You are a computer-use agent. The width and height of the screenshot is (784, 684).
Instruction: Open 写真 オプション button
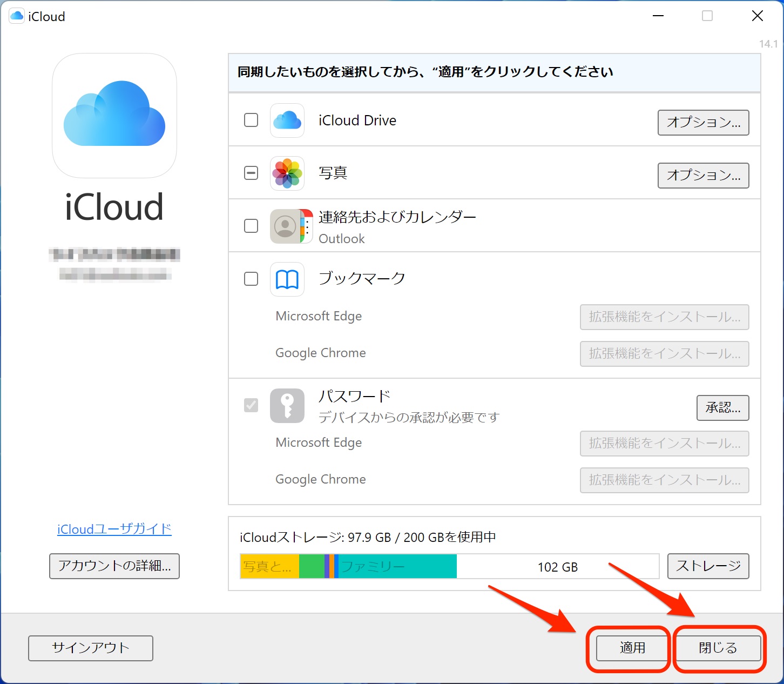703,176
